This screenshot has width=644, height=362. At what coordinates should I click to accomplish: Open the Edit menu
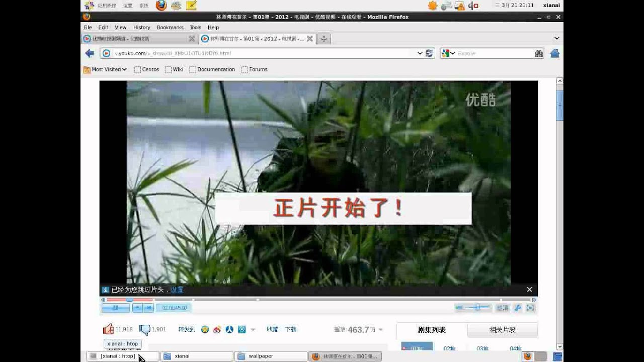pyautogui.click(x=103, y=28)
